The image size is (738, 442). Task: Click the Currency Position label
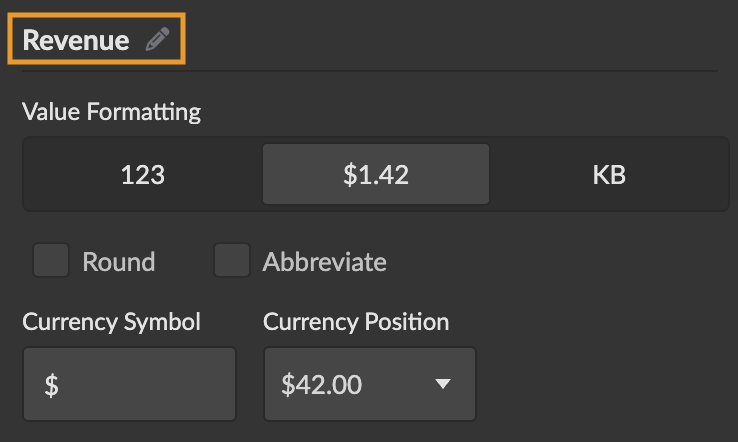pos(355,322)
